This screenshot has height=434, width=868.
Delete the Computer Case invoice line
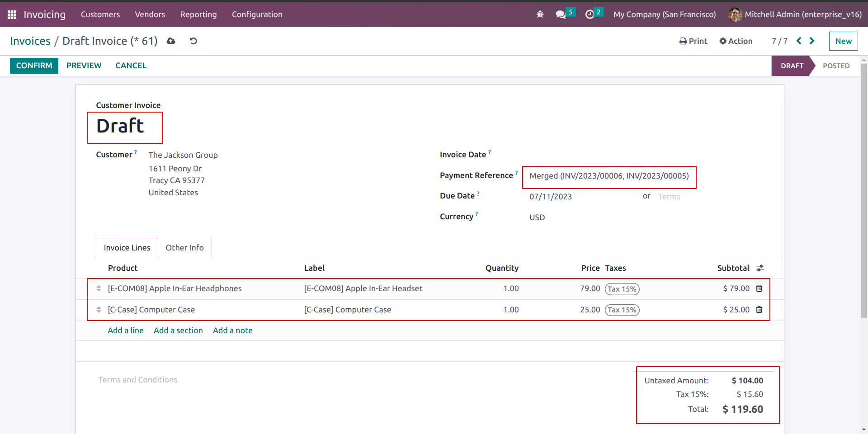(759, 310)
